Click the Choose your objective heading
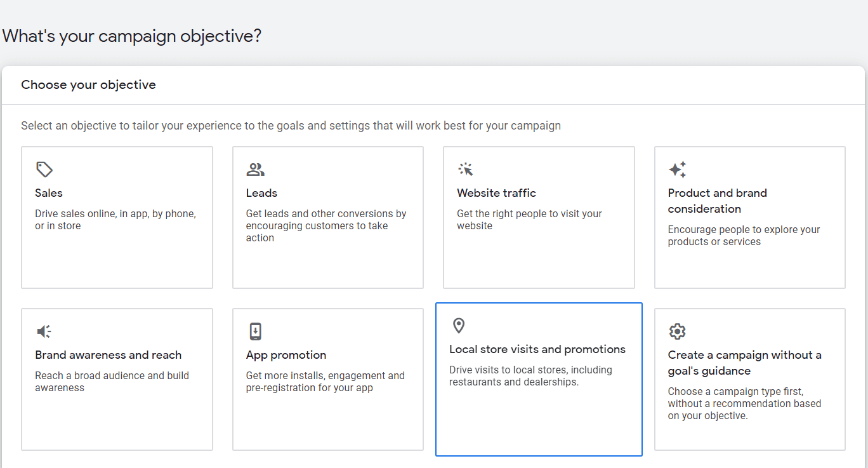 88,84
